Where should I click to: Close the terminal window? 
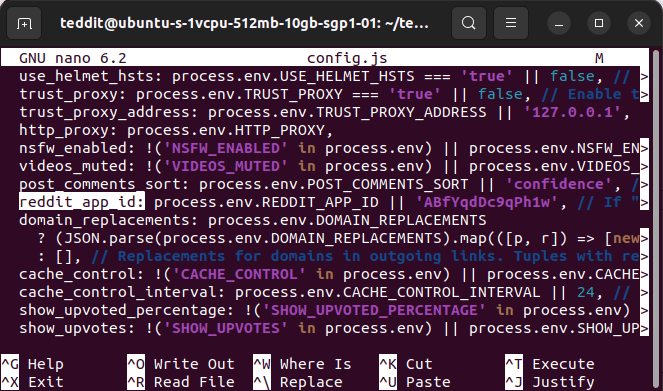coord(639,23)
